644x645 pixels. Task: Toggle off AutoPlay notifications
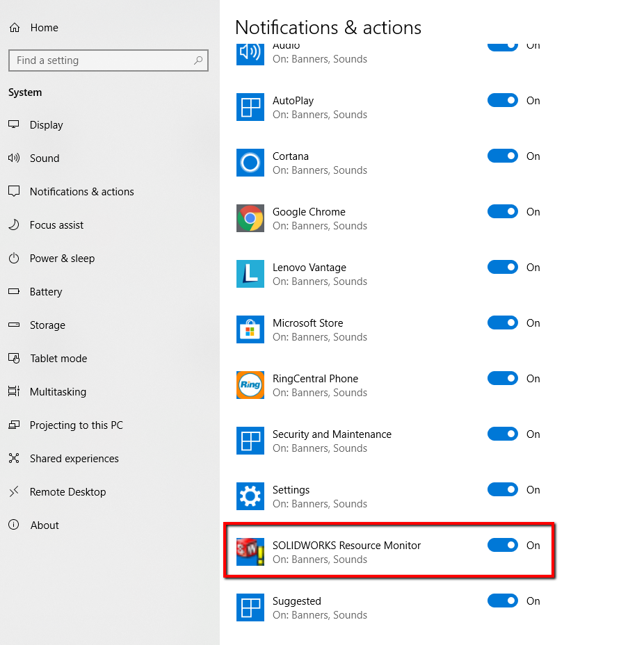coord(502,100)
